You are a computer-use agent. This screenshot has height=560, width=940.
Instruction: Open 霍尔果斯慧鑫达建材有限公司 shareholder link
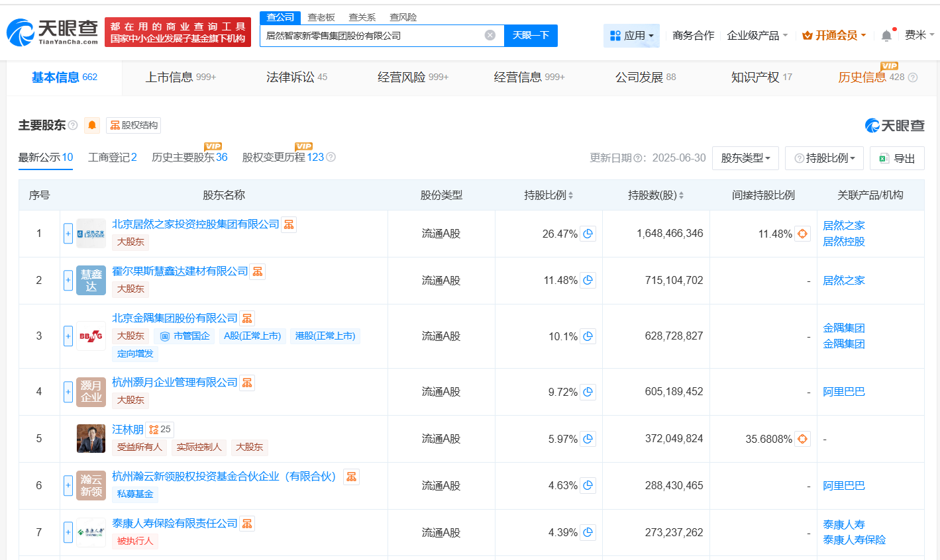click(180, 271)
